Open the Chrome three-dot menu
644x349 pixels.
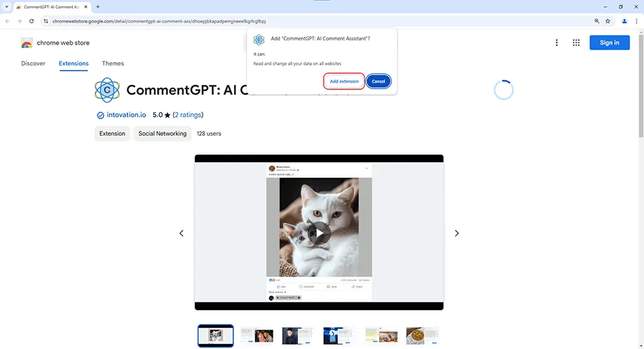[636, 21]
